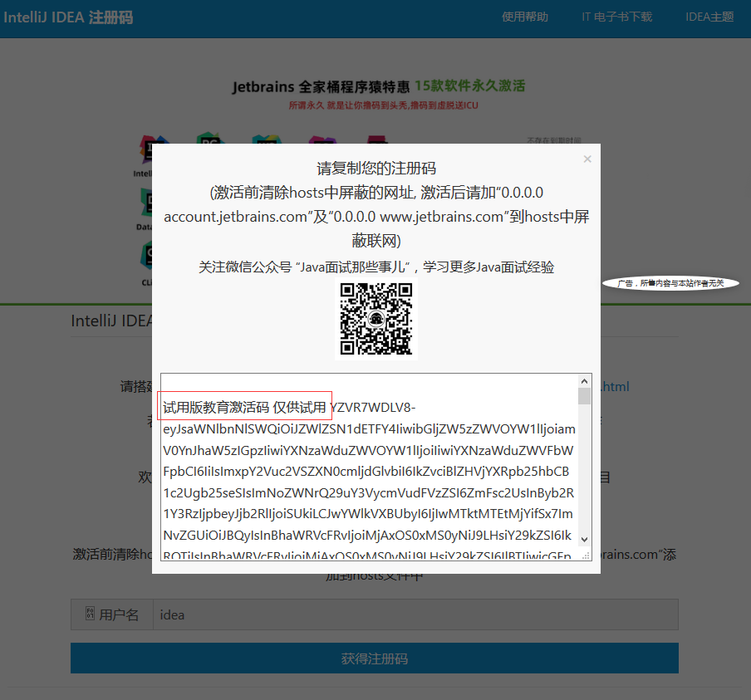Click the .html link behind dialog

click(616, 386)
